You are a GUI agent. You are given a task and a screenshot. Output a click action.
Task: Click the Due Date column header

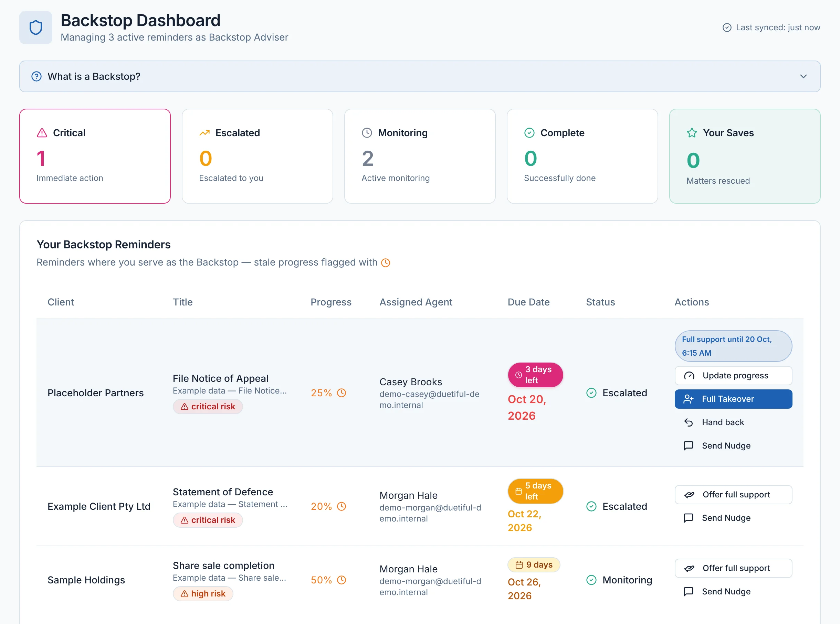pyautogui.click(x=528, y=302)
